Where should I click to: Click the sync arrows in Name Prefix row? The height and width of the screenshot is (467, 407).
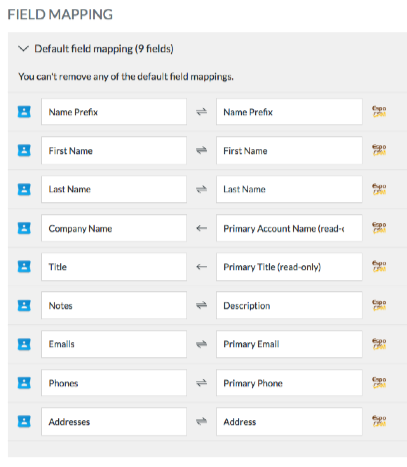click(x=201, y=112)
